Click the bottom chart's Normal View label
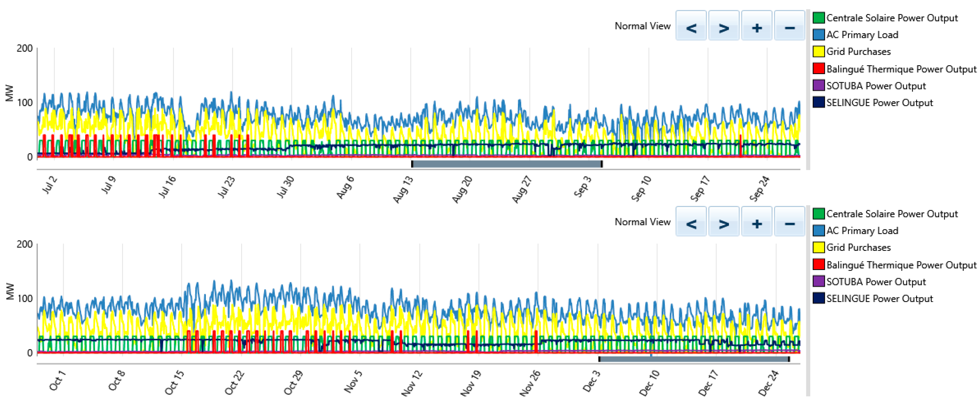Image resolution: width=980 pixels, height=407 pixels. pyautogui.click(x=642, y=222)
